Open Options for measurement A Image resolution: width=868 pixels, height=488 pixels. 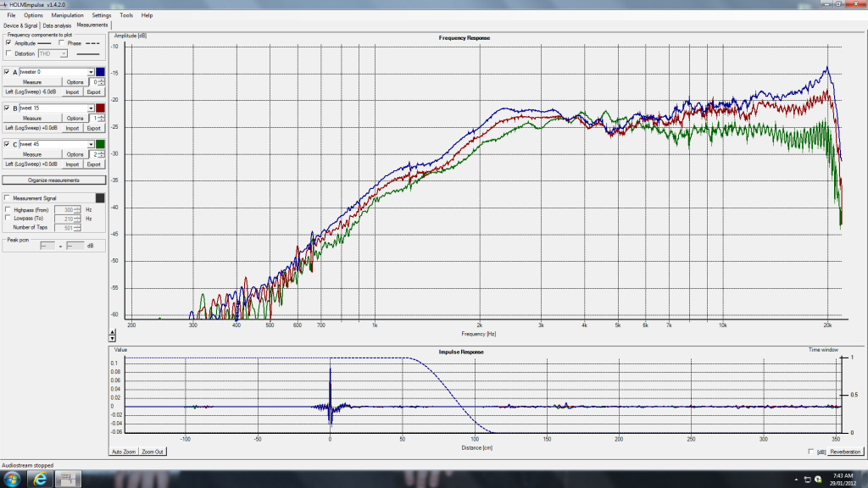tap(75, 82)
